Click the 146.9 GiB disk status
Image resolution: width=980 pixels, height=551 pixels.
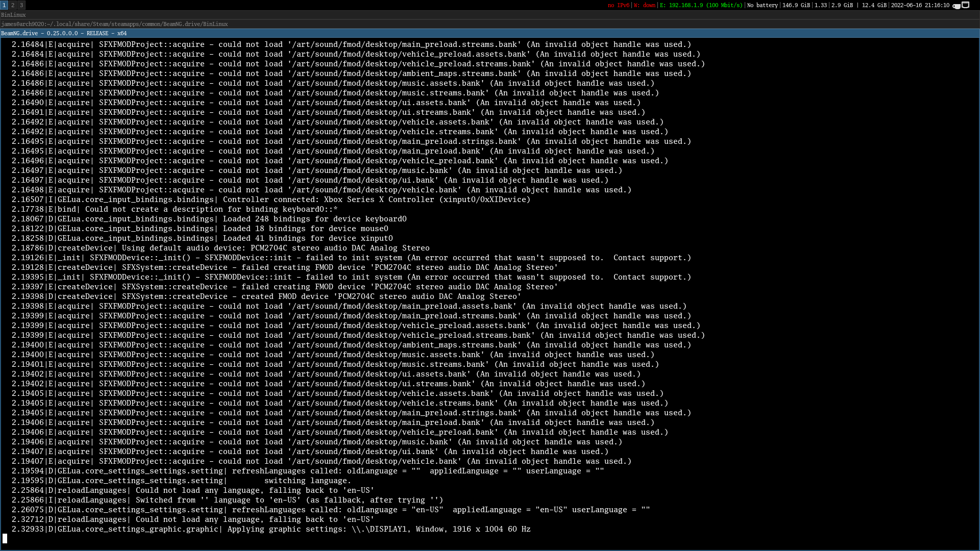click(x=796, y=5)
